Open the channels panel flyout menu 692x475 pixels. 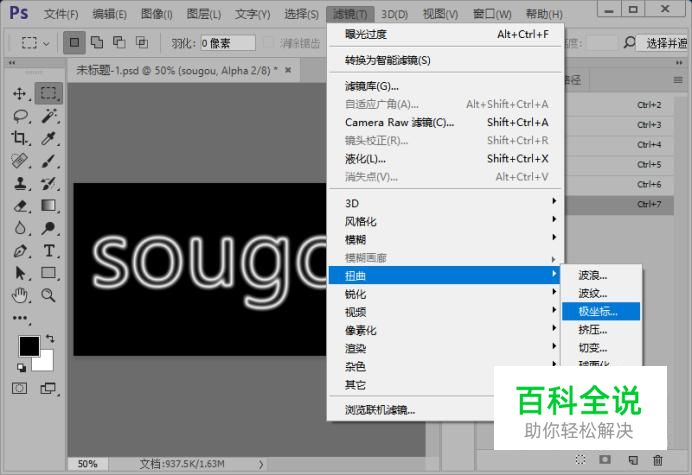pos(678,80)
